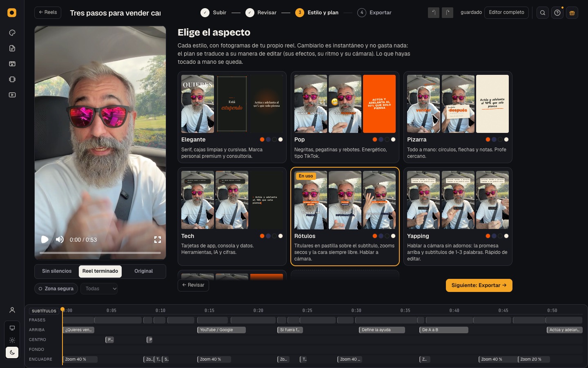
Task: Click the SUBTÍTULOS label on the timeline
Action: (x=44, y=311)
